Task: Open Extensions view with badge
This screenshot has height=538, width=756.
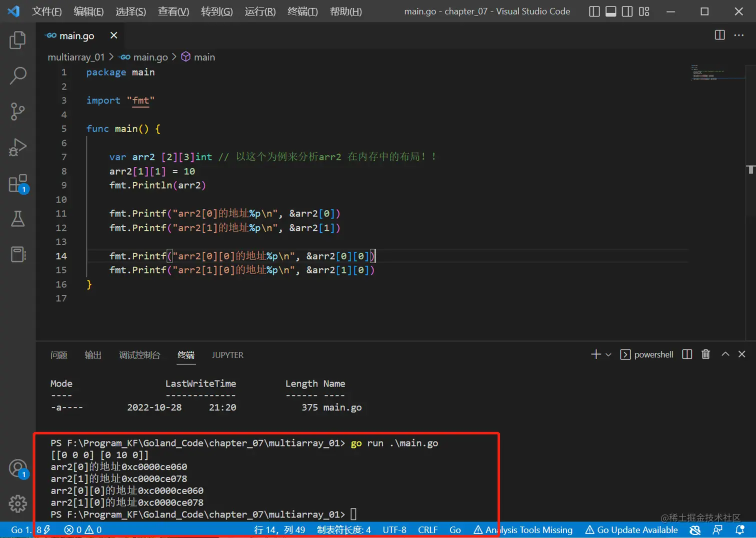Action: pyautogui.click(x=17, y=183)
